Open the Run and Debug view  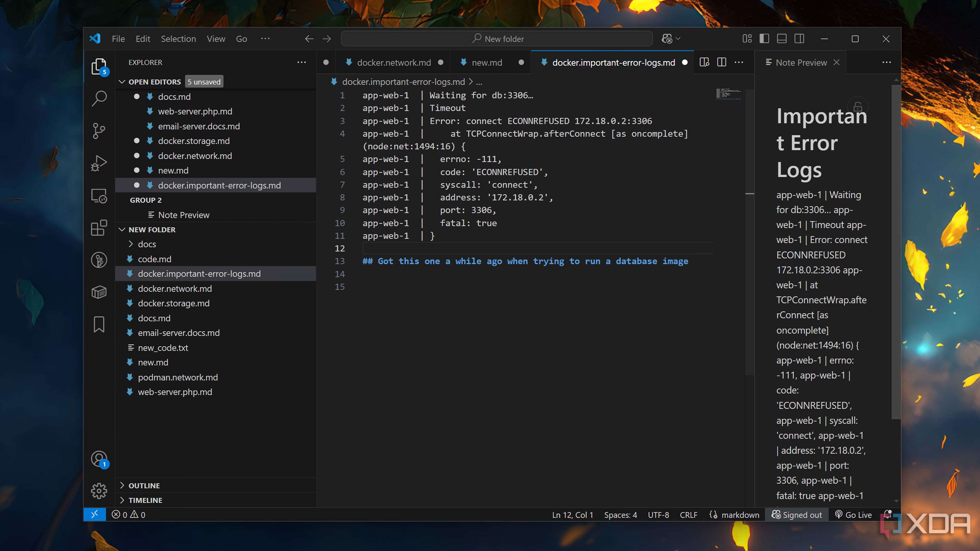(x=99, y=164)
